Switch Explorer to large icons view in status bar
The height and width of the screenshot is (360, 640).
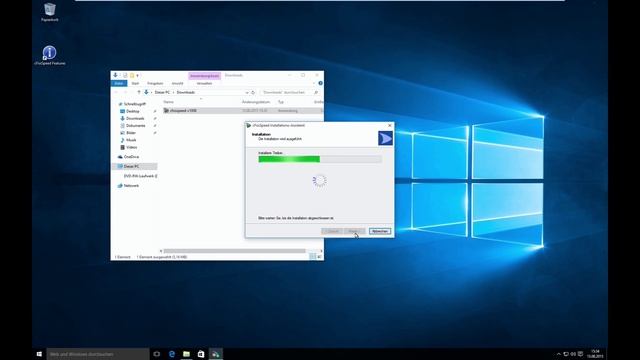[x=319, y=257]
